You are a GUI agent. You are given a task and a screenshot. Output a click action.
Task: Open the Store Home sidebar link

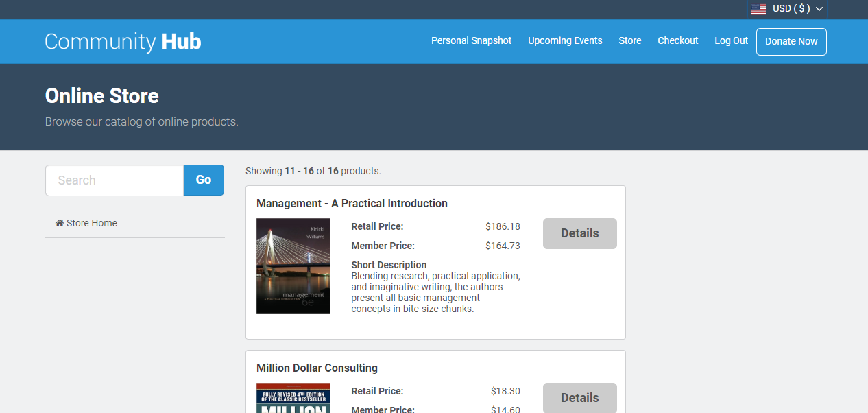pos(91,223)
